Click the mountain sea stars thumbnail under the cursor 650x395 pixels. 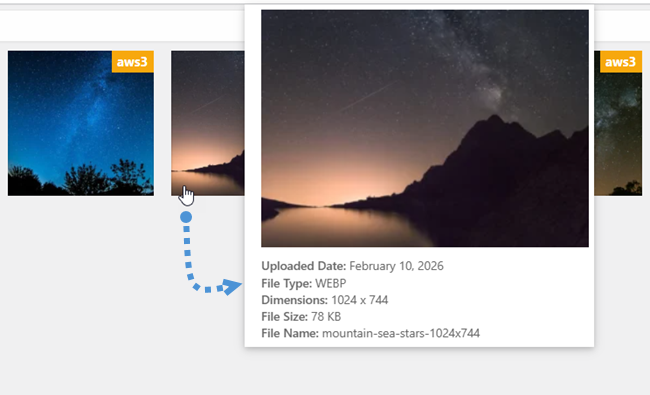[x=208, y=123]
